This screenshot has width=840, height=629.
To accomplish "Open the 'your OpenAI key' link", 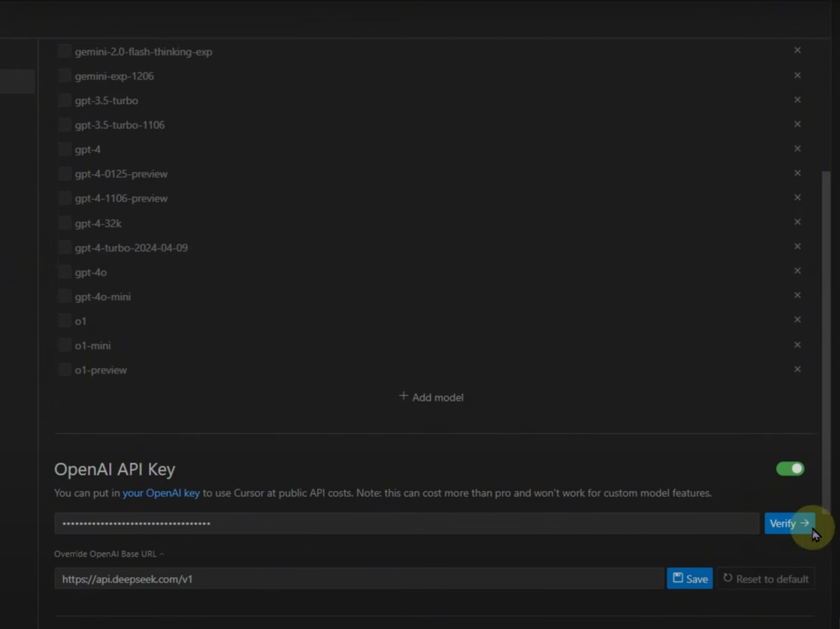I will pyautogui.click(x=161, y=493).
